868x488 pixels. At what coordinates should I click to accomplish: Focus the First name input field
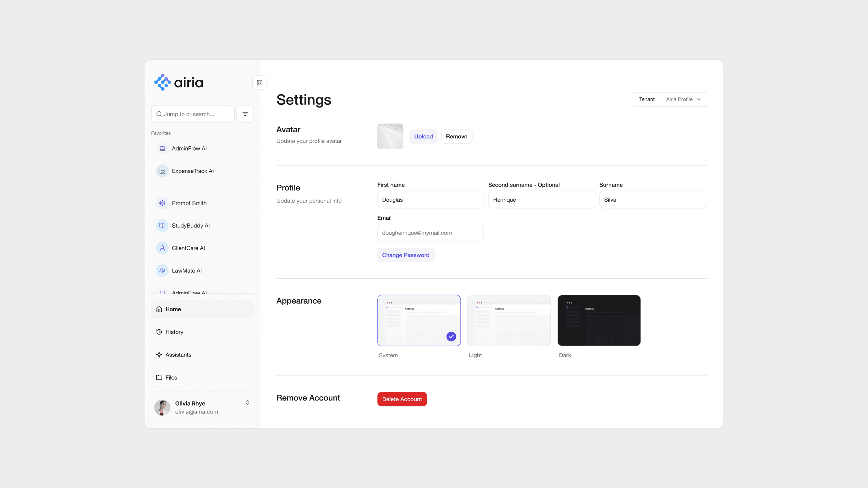[x=431, y=200]
